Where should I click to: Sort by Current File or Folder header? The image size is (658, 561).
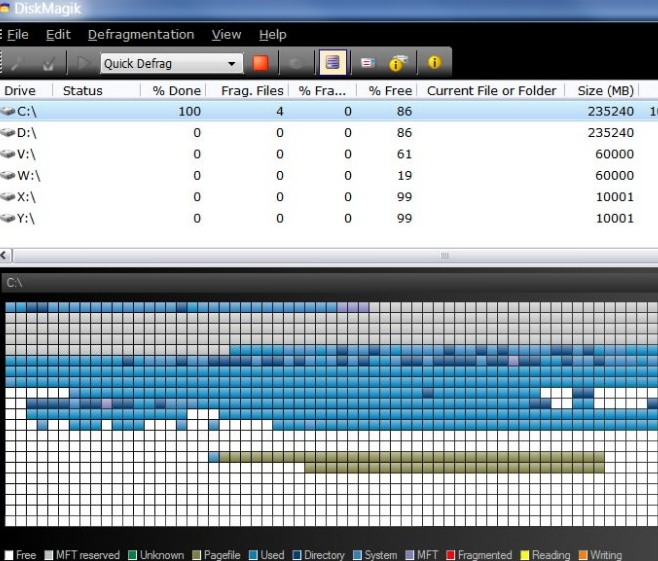(491, 91)
